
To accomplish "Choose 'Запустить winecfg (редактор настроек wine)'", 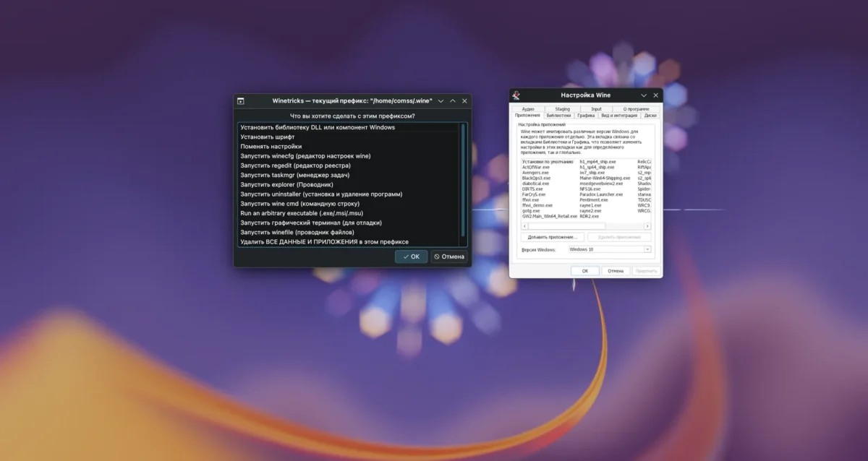I will coord(349,155).
